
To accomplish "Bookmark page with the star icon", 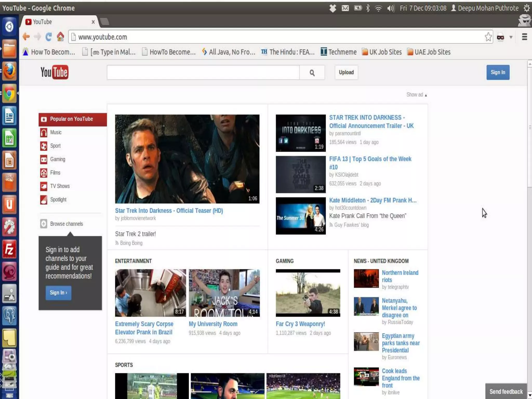I will pyautogui.click(x=488, y=37).
